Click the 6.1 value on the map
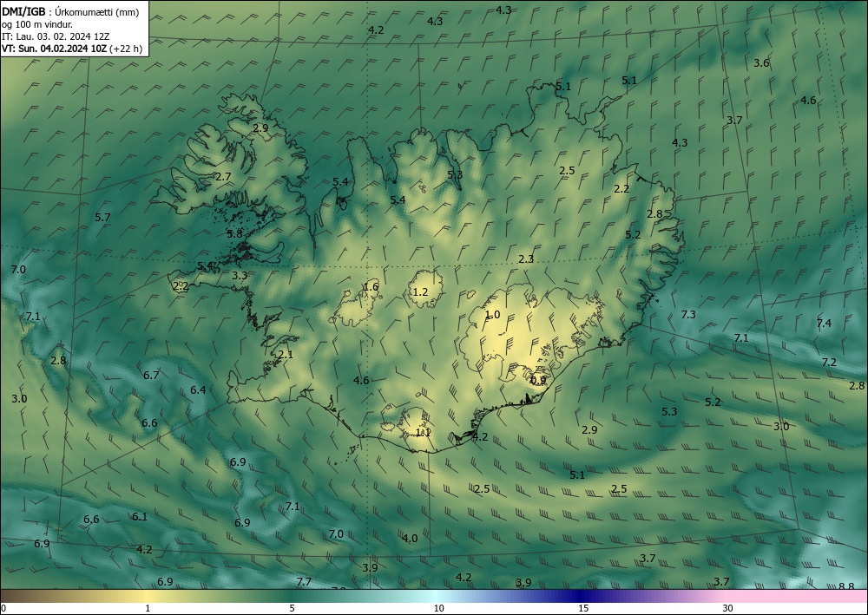The width and height of the screenshot is (868, 615). pyautogui.click(x=140, y=517)
